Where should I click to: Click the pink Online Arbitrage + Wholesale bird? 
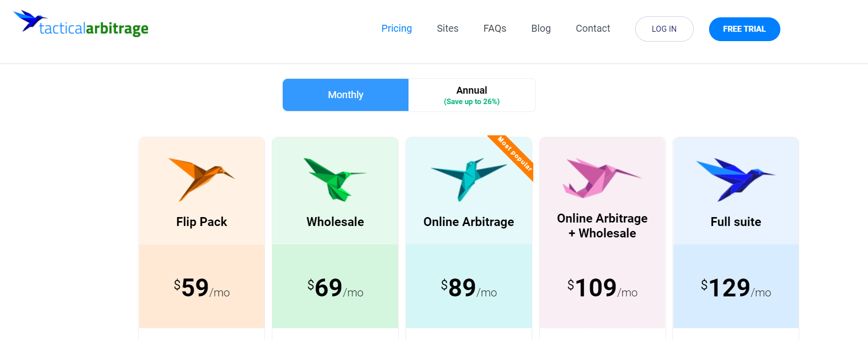point(602,178)
